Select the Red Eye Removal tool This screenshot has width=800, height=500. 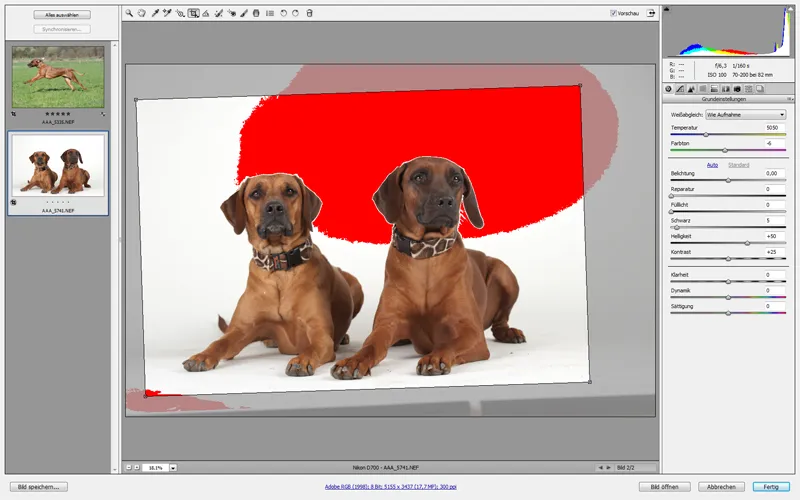click(231, 13)
